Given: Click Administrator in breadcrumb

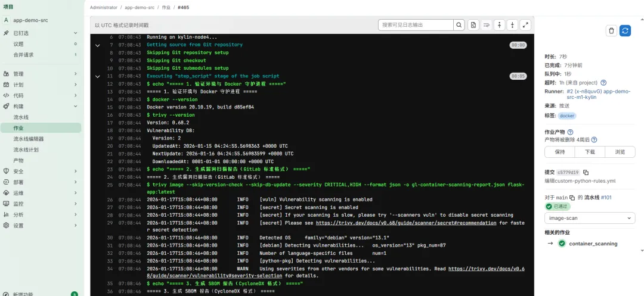Looking at the screenshot, I should 104,7.
